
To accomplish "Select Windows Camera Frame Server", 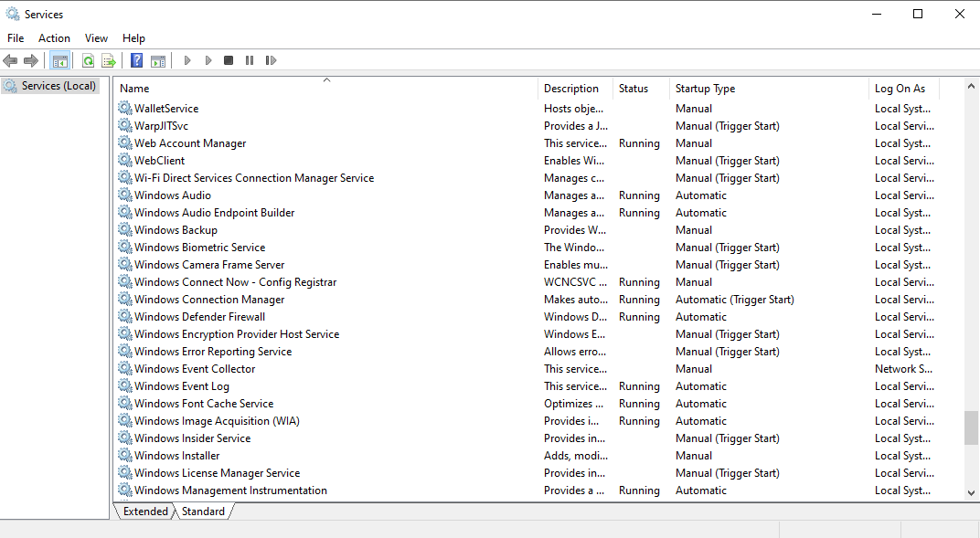I will pyautogui.click(x=209, y=265).
